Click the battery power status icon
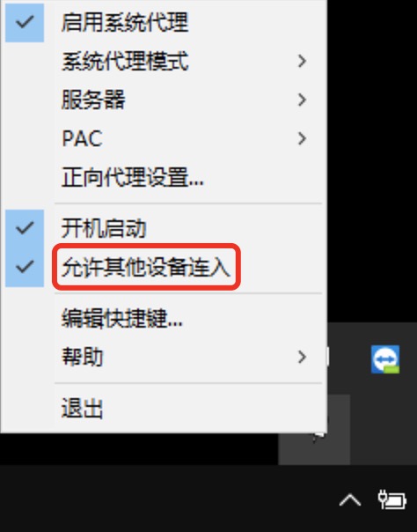Viewport: 417px width, 532px height. pyautogui.click(x=392, y=499)
